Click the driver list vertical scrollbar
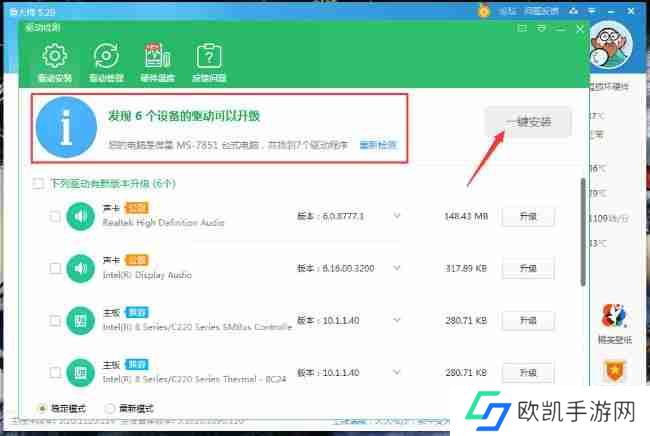 (x=583, y=232)
